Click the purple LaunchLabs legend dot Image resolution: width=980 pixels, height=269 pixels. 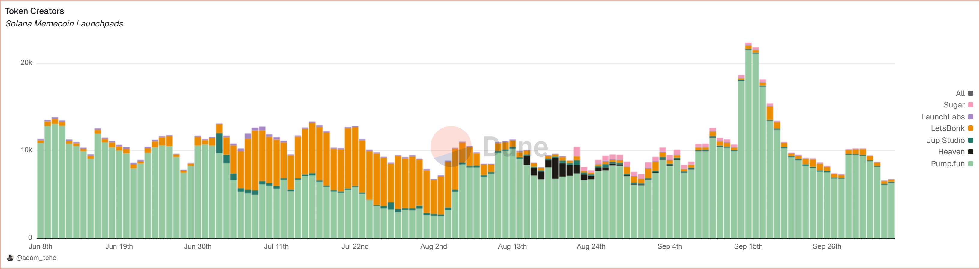coord(970,117)
